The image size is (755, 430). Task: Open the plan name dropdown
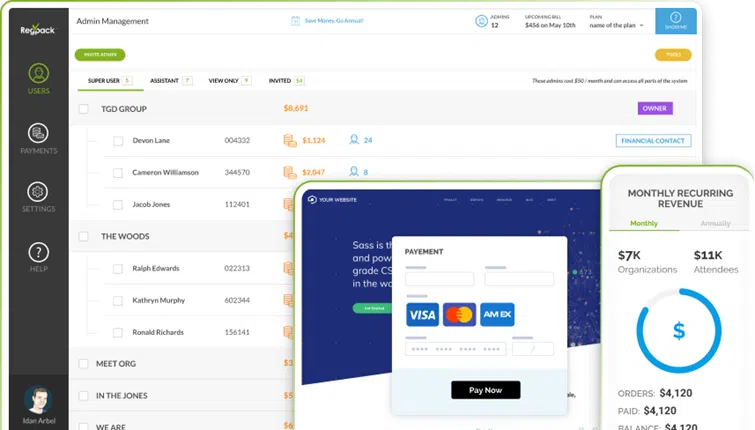[626, 25]
